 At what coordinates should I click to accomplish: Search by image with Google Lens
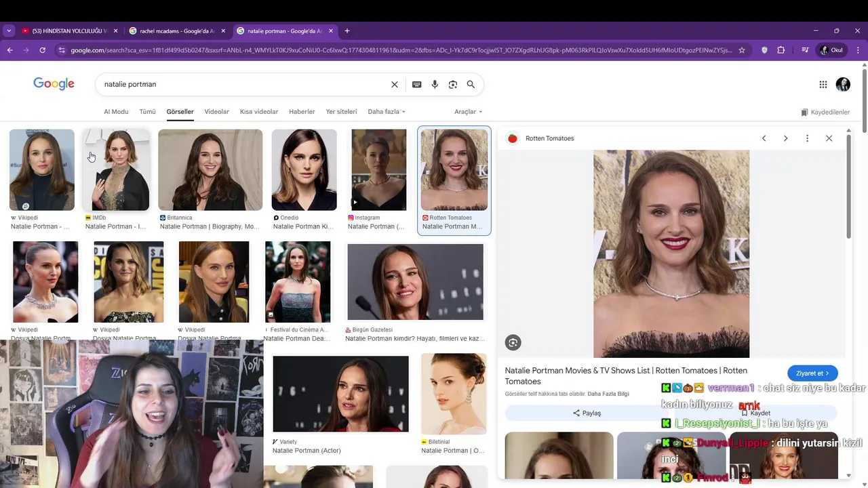tap(453, 85)
